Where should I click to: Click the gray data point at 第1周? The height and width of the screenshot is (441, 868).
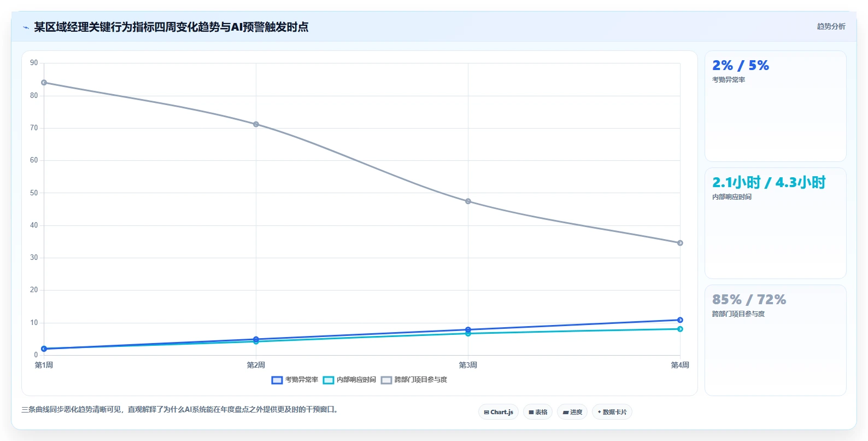click(x=44, y=83)
